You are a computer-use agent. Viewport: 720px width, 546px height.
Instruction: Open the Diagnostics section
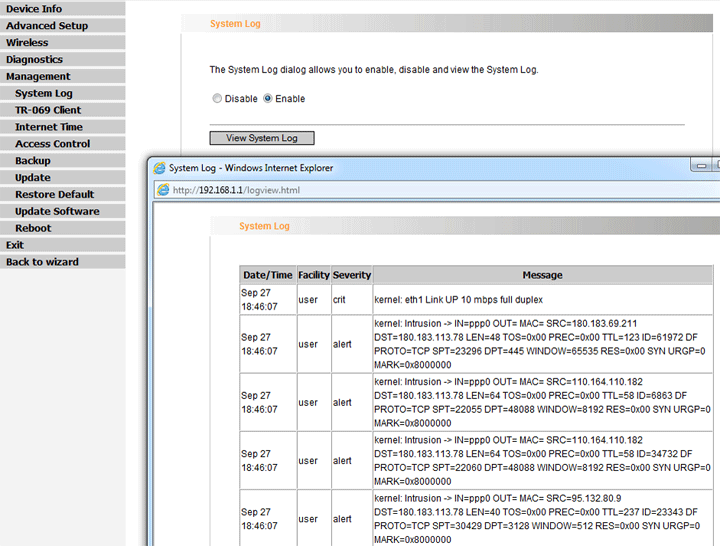point(62,59)
